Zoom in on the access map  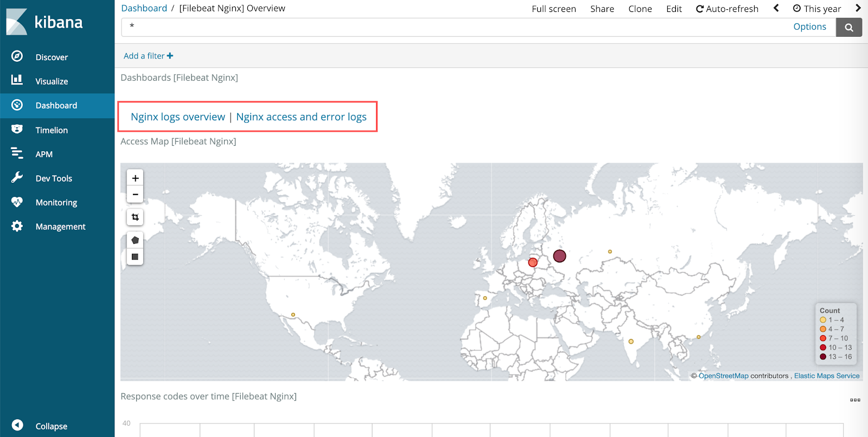[135, 178]
